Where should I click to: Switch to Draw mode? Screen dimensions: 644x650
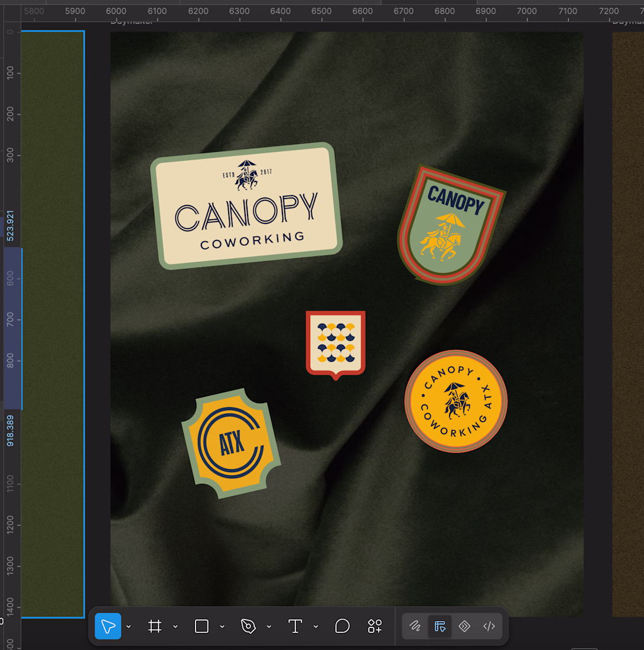(x=415, y=626)
